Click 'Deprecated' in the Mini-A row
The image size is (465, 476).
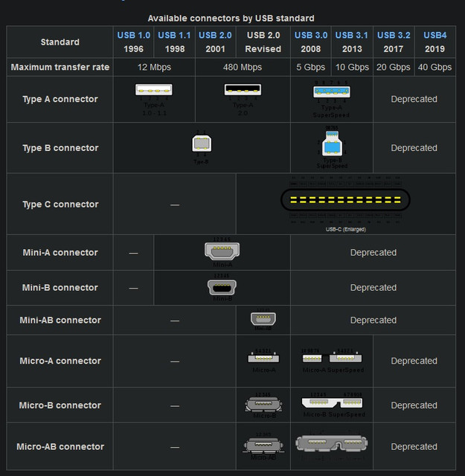pos(373,253)
